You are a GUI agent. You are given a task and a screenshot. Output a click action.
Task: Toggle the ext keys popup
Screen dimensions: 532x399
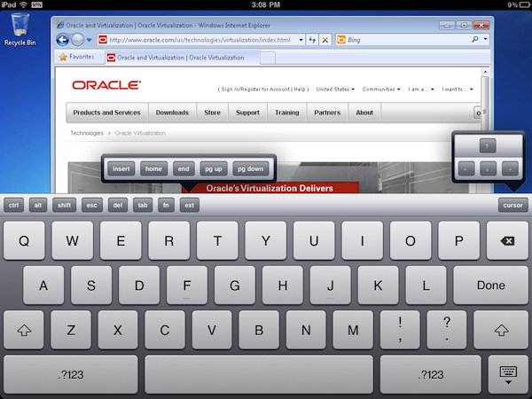tap(190, 205)
